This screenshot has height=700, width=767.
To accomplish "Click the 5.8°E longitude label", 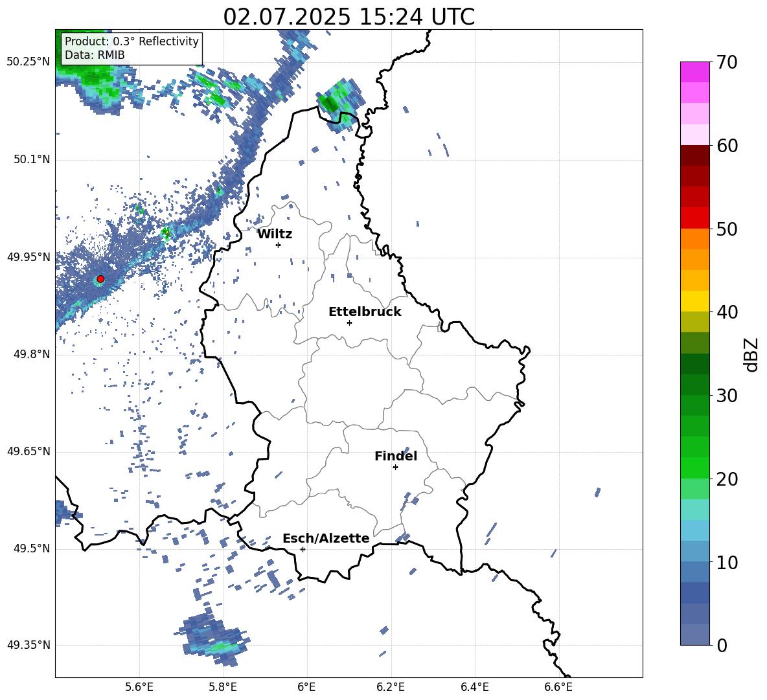I will coord(223,688).
